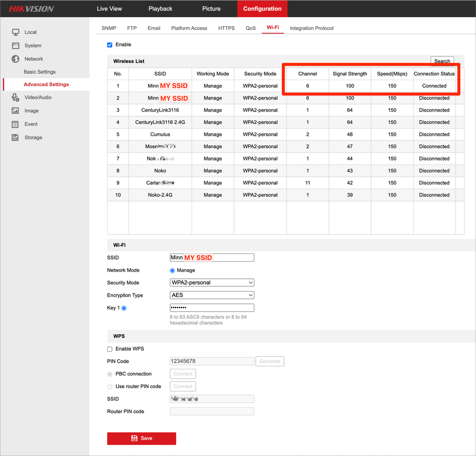Click the Storage disk icon

[x=15, y=138]
